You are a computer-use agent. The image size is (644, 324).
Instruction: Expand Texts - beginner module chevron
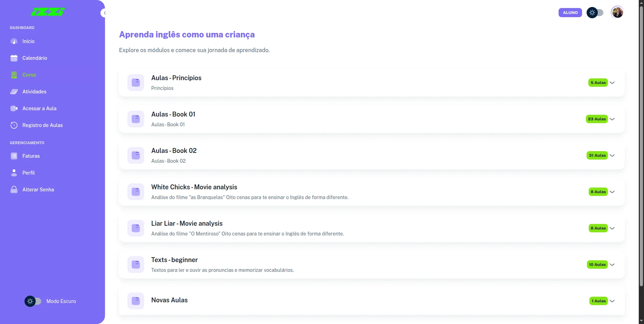tap(612, 265)
